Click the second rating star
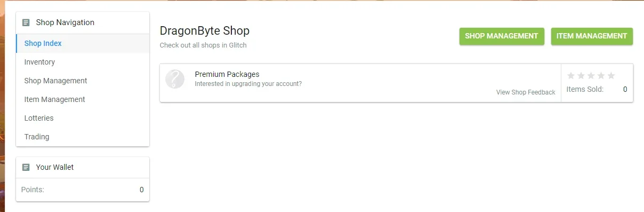 [581, 75]
